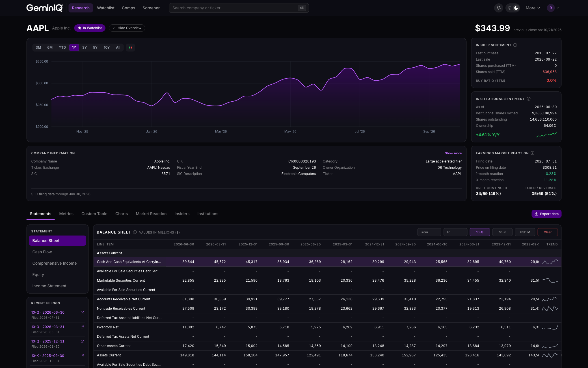Open 10-Q 2026-03-31 filing external link icon
588x368 pixels.
tap(82, 327)
